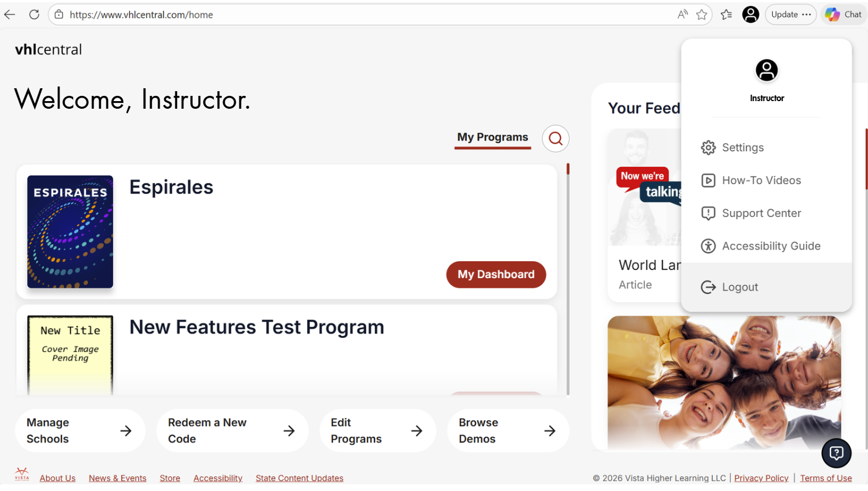Click the search programs magnifier icon
The height and width of the screenshot is (491, 868).
555,139
